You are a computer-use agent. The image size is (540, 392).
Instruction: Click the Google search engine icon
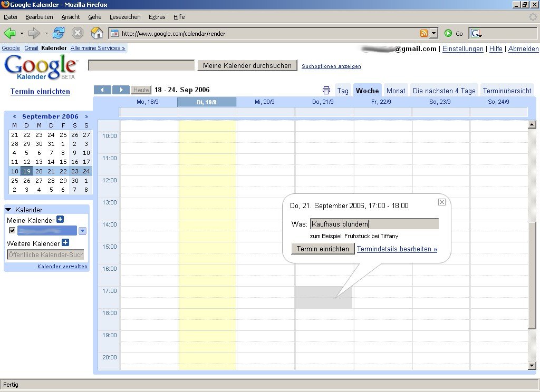(477, 33)
